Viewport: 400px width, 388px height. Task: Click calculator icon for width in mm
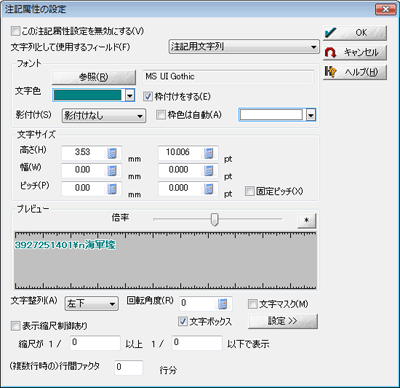click(112, 171)
